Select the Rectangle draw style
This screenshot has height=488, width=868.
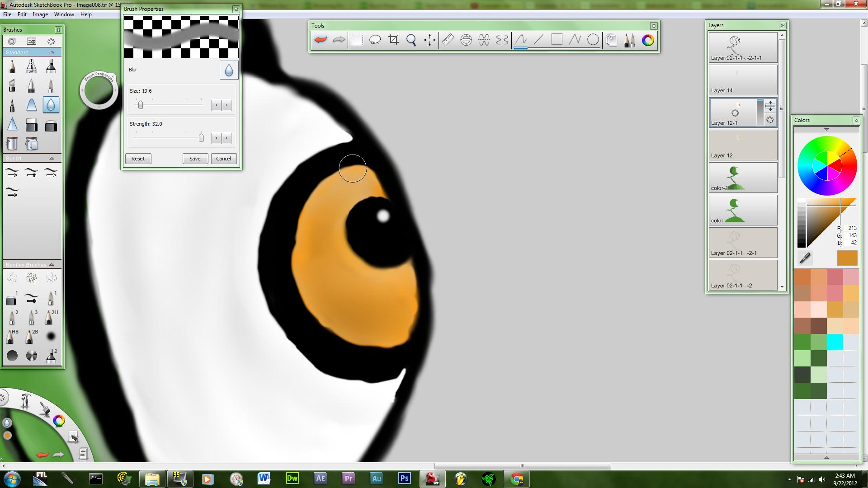pyautogui.click(x=557, y=40)
